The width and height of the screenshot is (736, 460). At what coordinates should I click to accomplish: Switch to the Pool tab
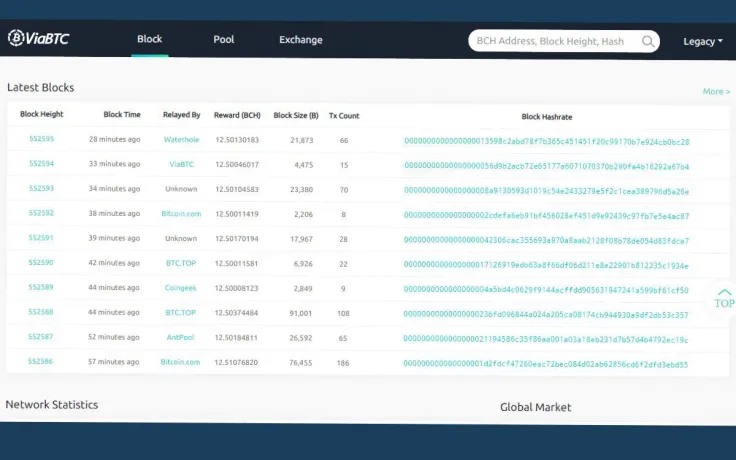223,39
